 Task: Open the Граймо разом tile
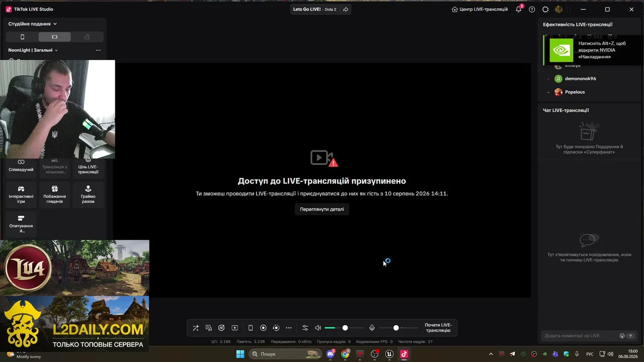pyautogui.click(x=88, y=195)
